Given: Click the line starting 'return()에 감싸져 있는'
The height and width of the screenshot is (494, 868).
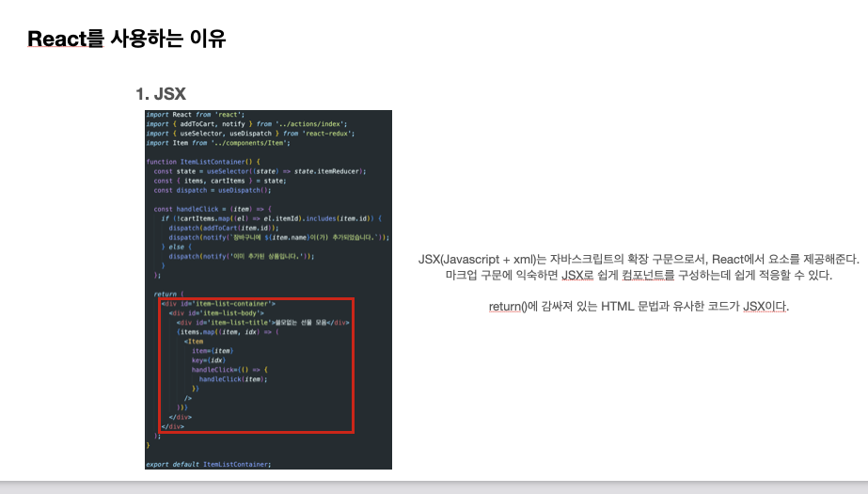Looking at the screenshot, I should [639, 306].
